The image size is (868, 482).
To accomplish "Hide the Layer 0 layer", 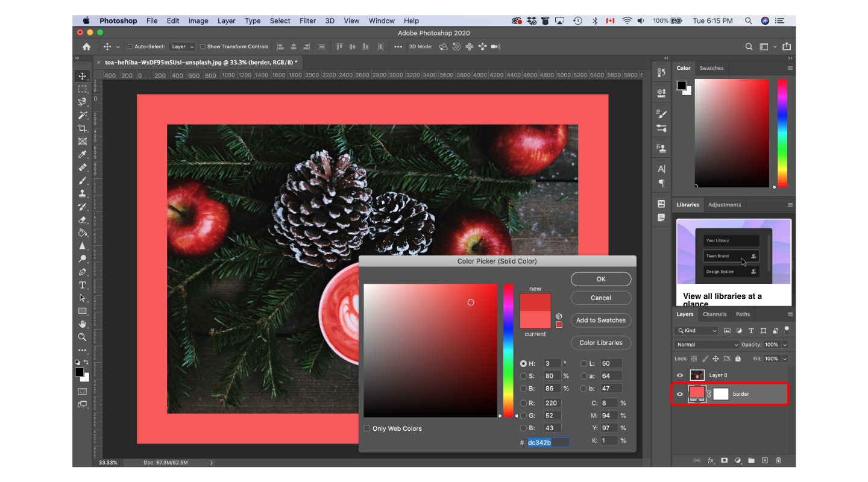I will pos(679,375).
